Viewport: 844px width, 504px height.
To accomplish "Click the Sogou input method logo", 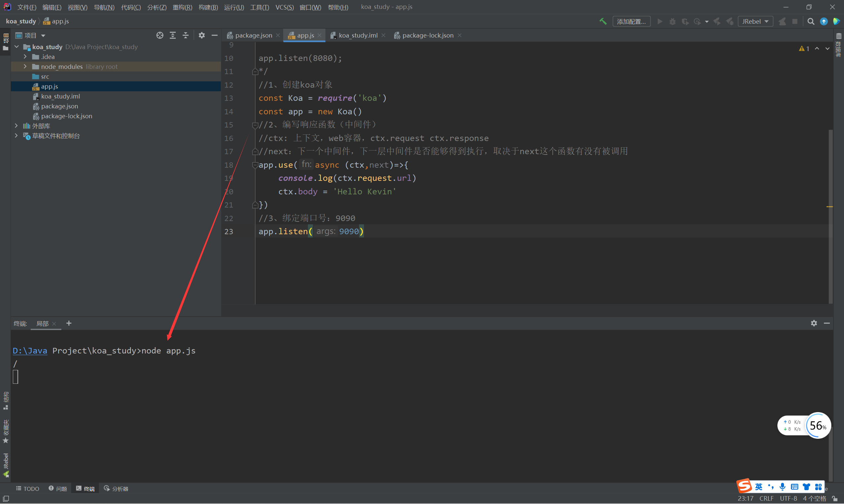I will (744, 486).
